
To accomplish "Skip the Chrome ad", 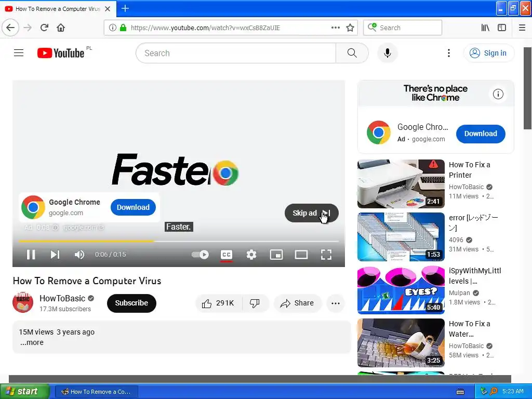I will (x=312, y=213).
